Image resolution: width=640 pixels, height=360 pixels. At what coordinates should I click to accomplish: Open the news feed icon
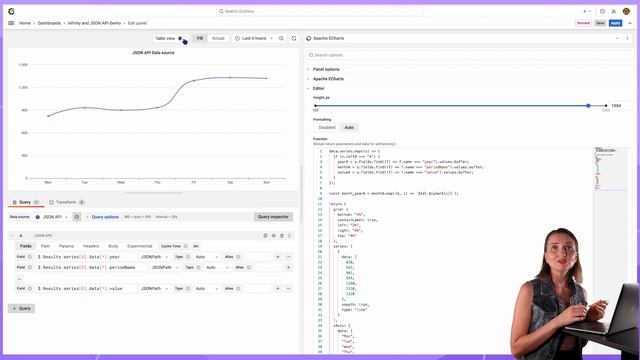[x=613, y=11]
